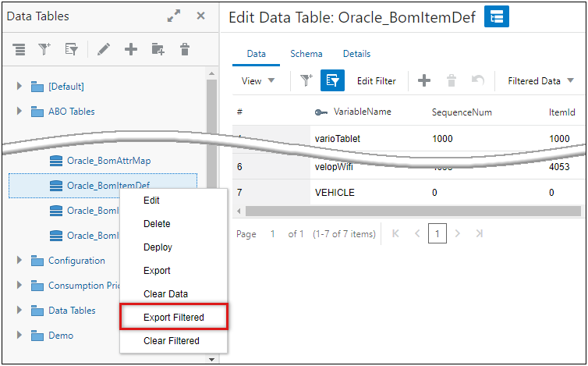This screenshot has width=588, height=366.
Task: Click the expand Data Tables panel icon
Action: coord(174,16)
